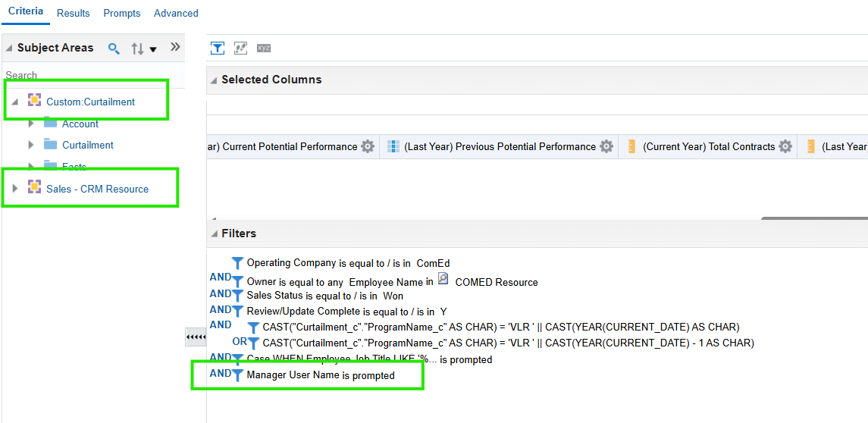Select the Employee Job Title is prompted filter
This screenshot has height=423, width=868.
pos(369,360)
